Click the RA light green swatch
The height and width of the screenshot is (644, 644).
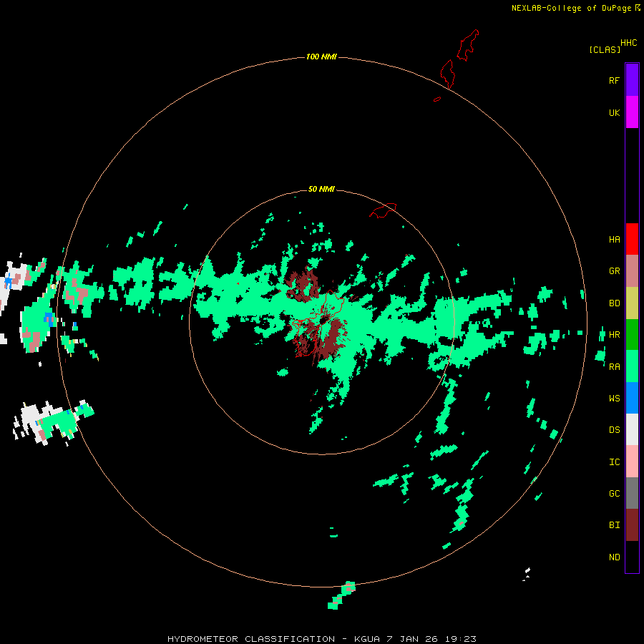point(632,366)
